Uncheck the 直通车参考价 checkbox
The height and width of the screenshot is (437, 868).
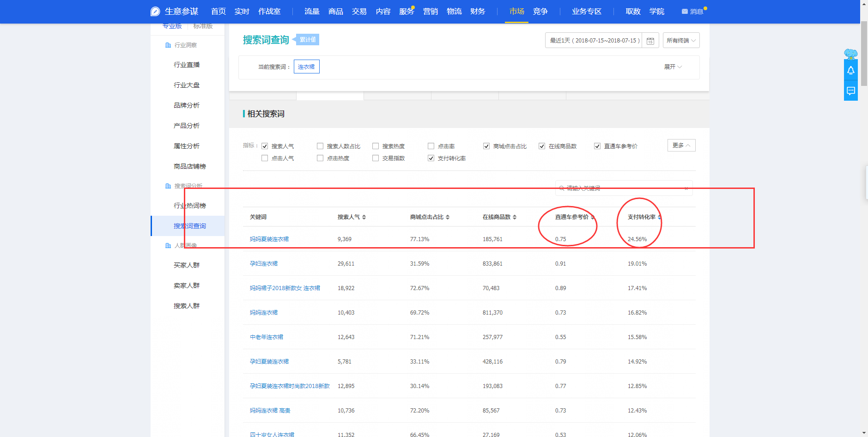coord(597,146)
